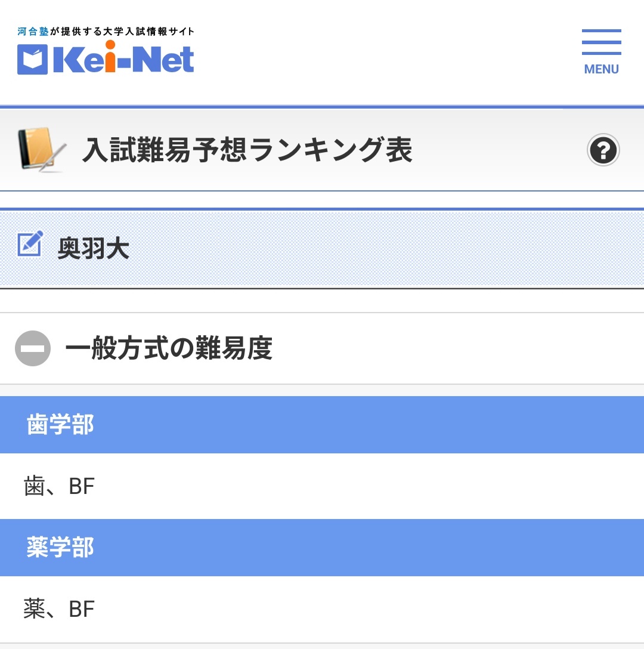644x649 pixels.
Task: Click BF rank beside 薬
Action: tap(82, 609)
